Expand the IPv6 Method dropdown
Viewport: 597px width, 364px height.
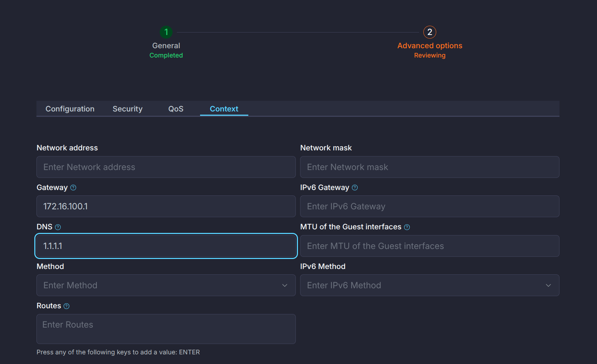pos(430,285)
